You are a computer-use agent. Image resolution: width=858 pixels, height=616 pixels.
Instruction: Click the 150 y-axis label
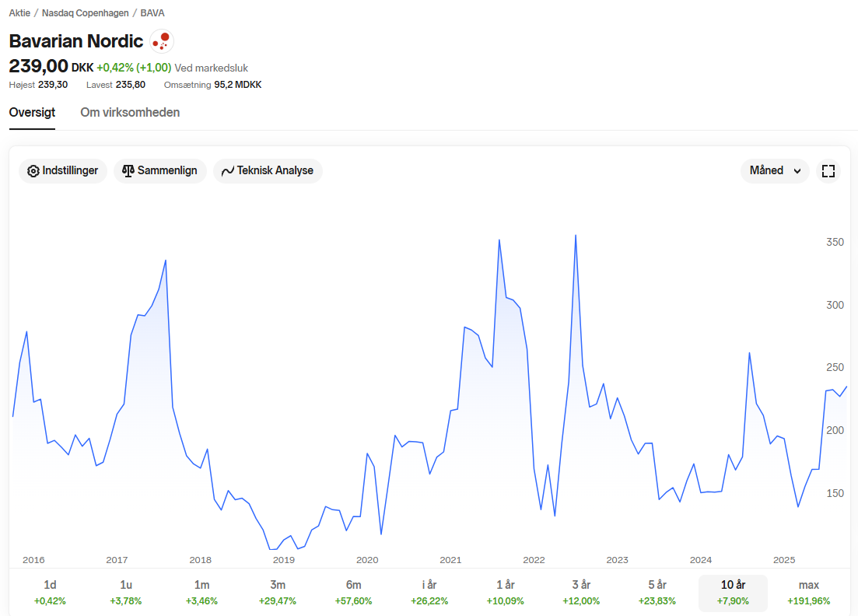pyautogui.click(x=835, y=493)
